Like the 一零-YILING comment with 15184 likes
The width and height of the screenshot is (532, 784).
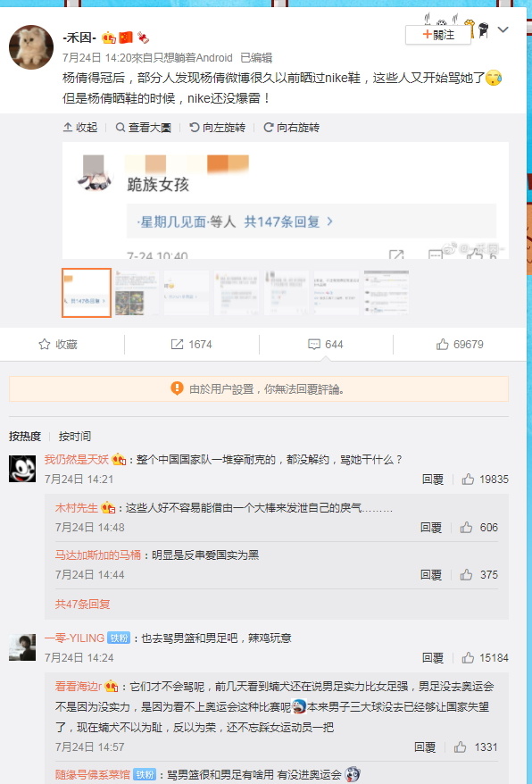pos(468,657)
